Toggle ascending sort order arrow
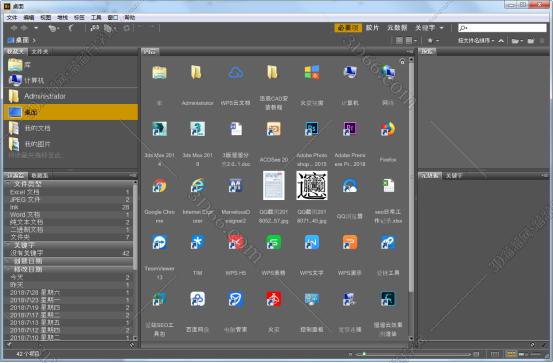This screenshot has height=363, width=553. tap(501, 41)
